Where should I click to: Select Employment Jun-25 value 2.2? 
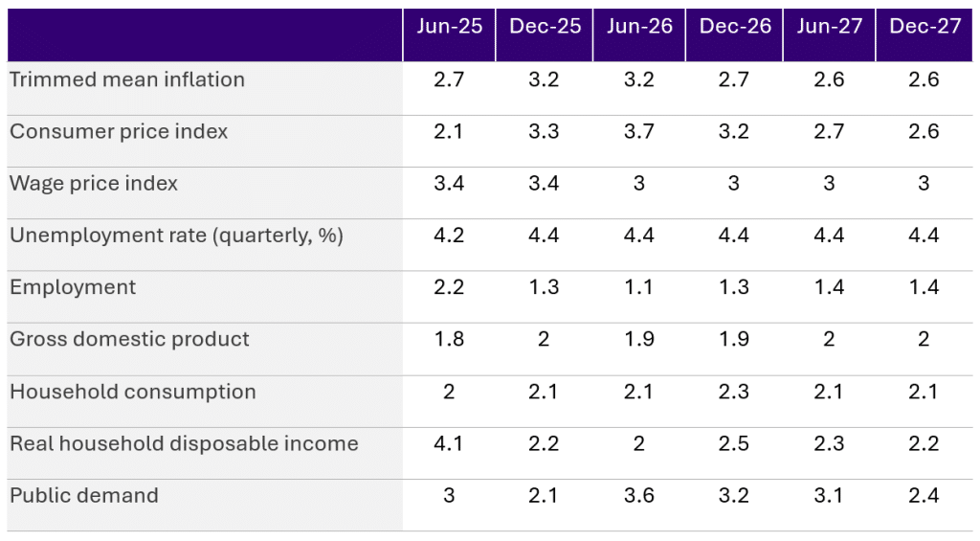coord(449,287)
